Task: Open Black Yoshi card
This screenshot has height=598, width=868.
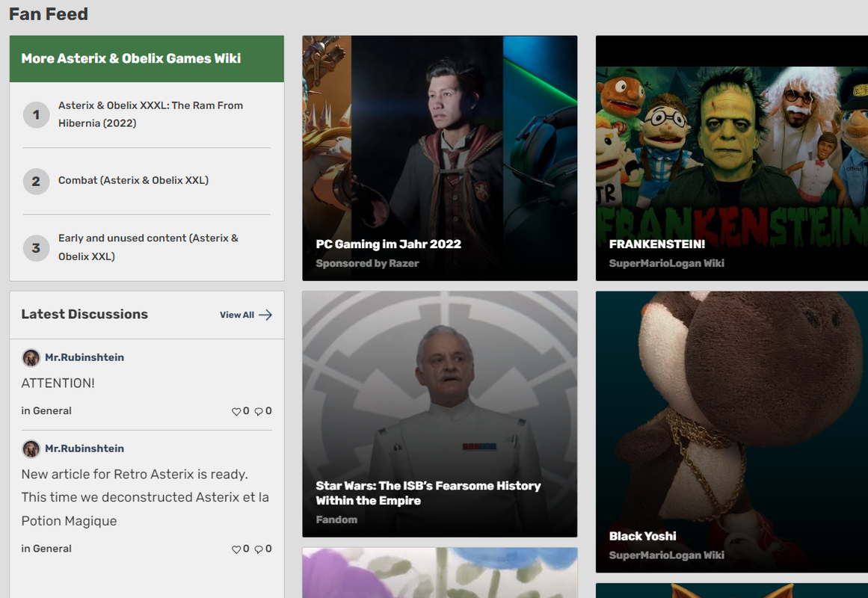Action: pyautogui.click(x=732, y=432)
